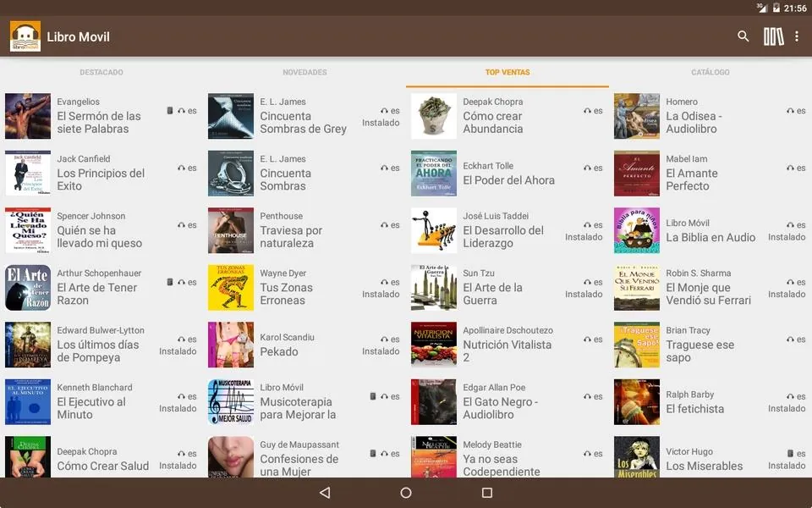This screenshot has height=508, width=812.
Task: Open the library bookshelf icon
Action: pyautogui.click(x=773, y=36)
